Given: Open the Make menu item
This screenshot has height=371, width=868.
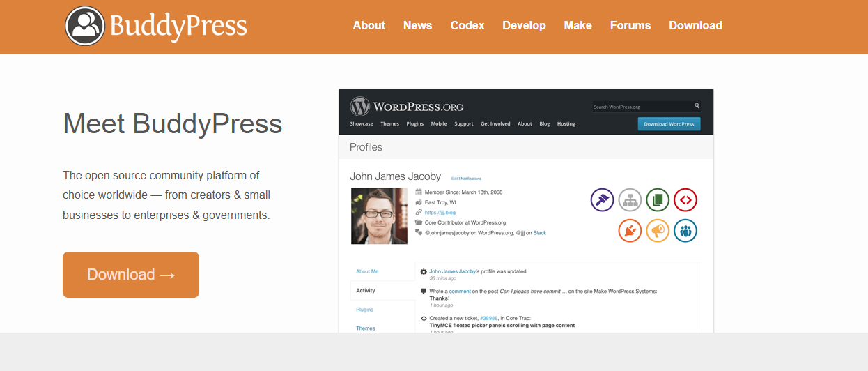Looking at the screenshot, I should click(x=578, y=25).
